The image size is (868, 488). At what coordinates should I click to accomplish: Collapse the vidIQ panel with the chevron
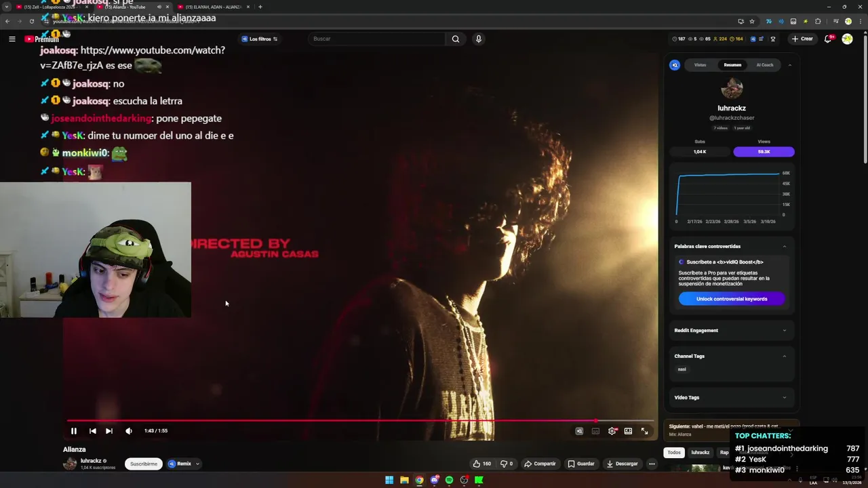789,65
